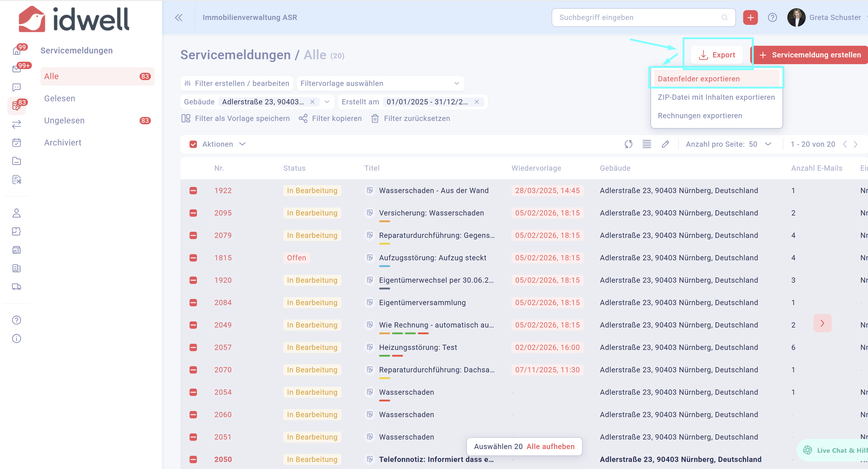
Task: Click the red plus quick-create icon
Action: click(x=750, y=17)
